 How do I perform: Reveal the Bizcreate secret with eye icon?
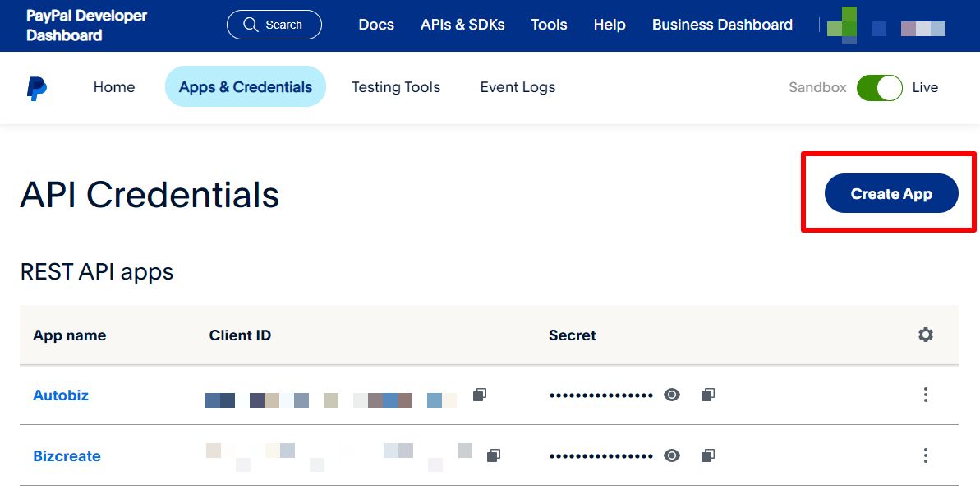pos(672,455)
